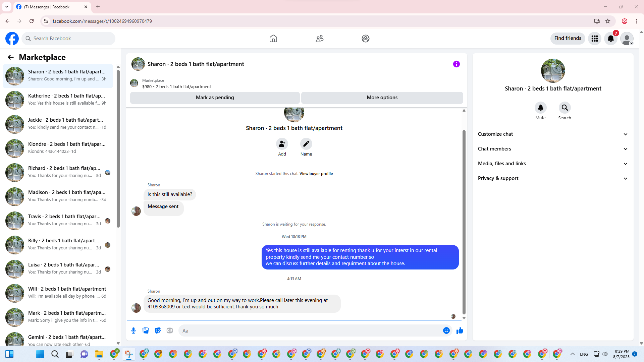The width and height of the screenshot is (644, 362).
Task: Open Windows taskbar search
Action: pos(55,354)
